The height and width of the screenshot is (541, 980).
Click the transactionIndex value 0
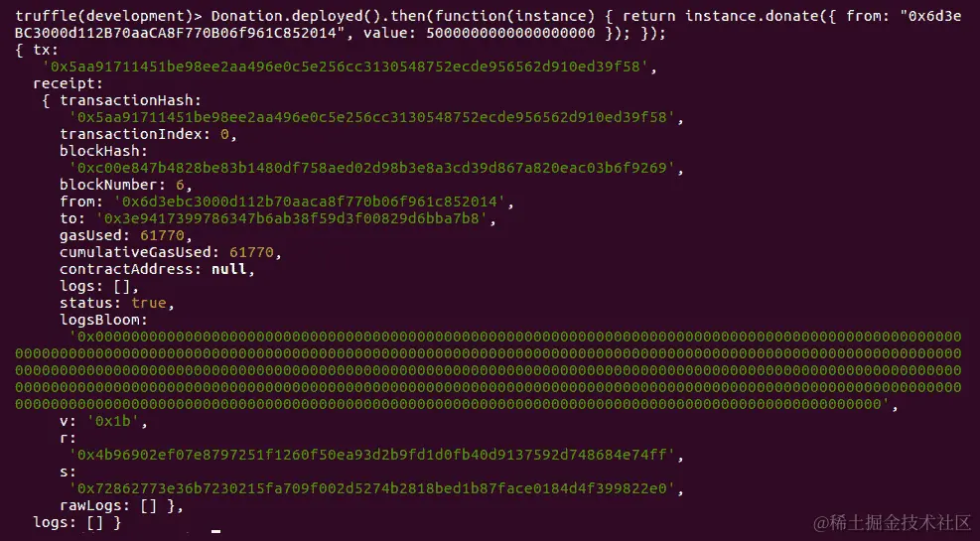pos(224,134)
